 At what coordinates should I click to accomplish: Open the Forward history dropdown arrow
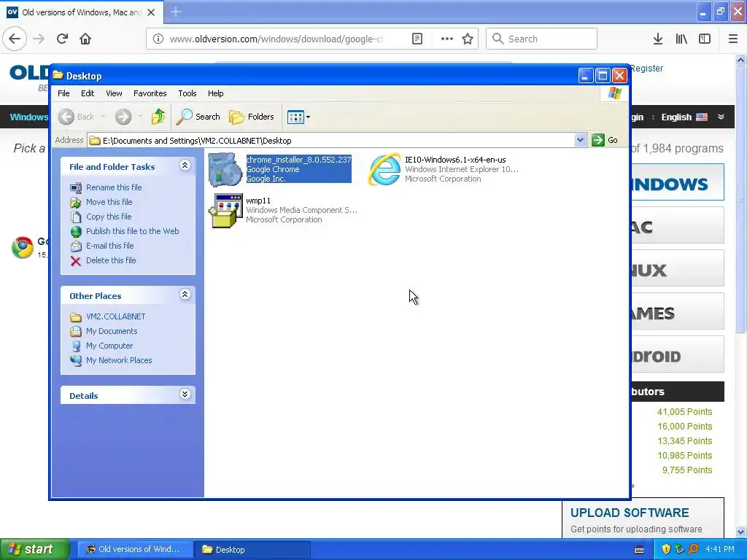[x=140, y=117]
